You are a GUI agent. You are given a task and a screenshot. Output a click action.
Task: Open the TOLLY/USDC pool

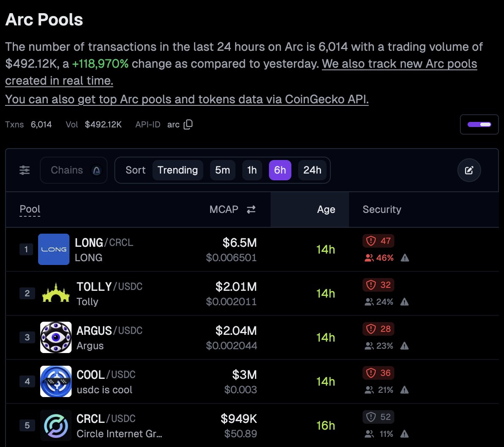point(109,287)
